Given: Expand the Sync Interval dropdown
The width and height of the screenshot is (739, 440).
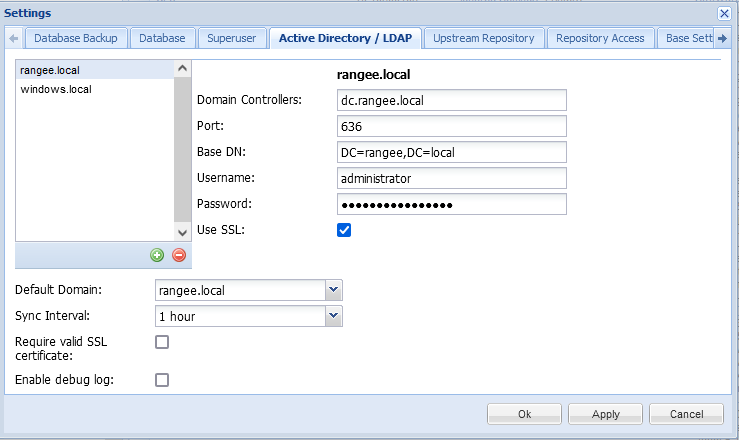Looking at the screenshot, I should 333,316.
